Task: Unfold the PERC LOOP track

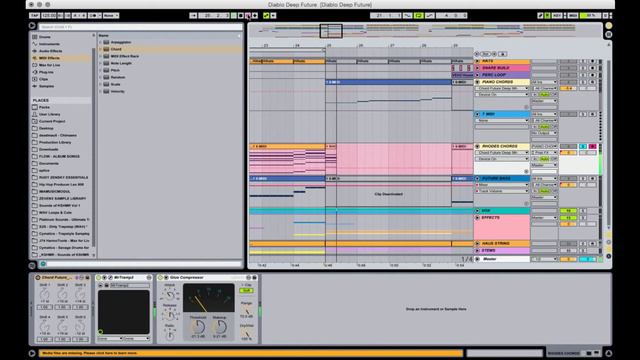Action: coord(477,75)
